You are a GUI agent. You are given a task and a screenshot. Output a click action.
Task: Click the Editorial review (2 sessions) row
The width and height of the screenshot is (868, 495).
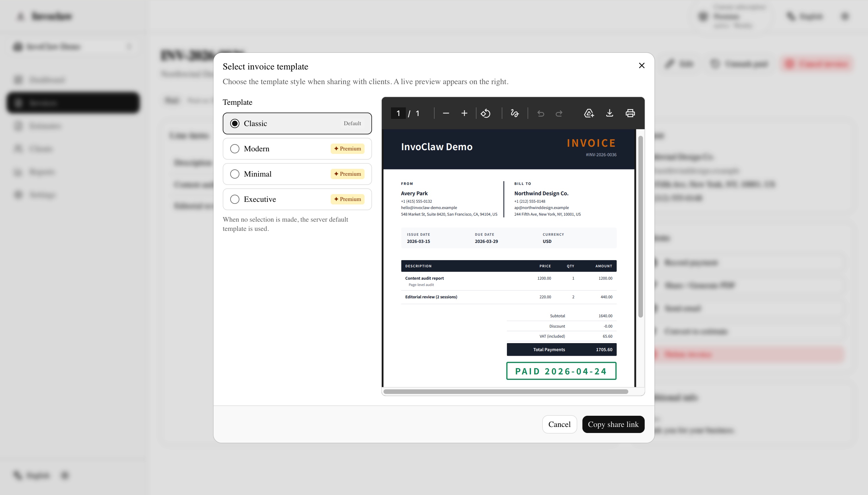coord(508,297)
